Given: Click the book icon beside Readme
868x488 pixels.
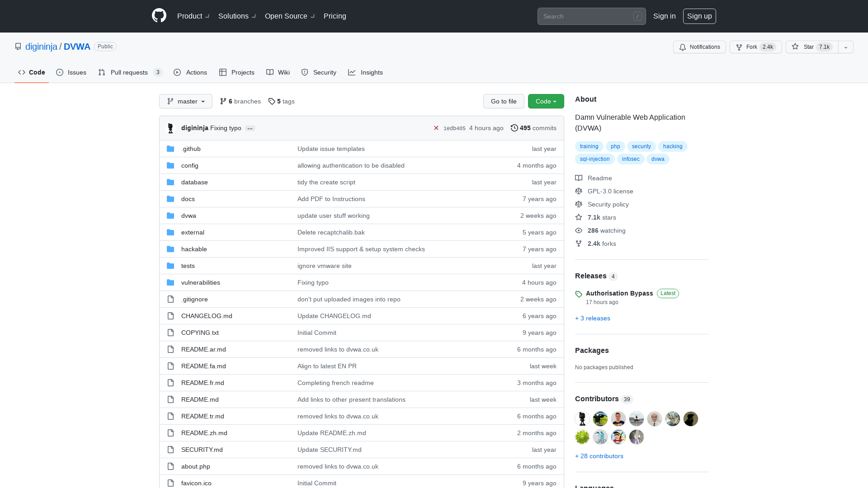Looking at the screenshot, I should [579, 178].
